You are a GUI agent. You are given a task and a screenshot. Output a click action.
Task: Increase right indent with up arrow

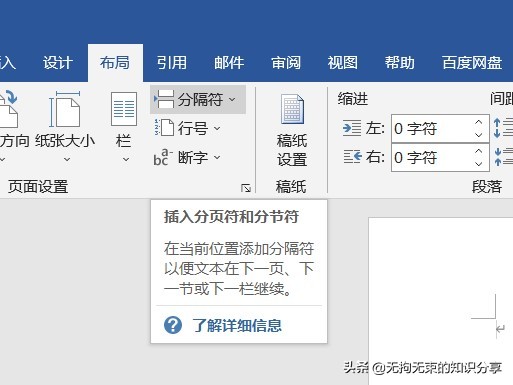(479, 151)
